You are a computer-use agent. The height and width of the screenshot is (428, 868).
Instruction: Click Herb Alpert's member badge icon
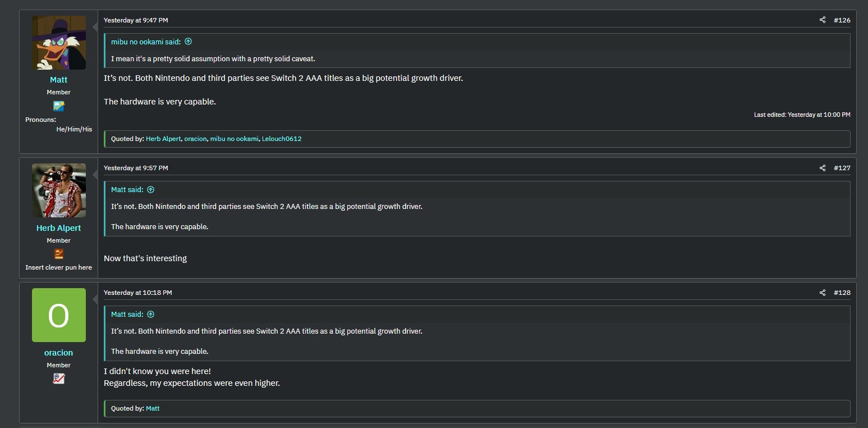[59, 254]
